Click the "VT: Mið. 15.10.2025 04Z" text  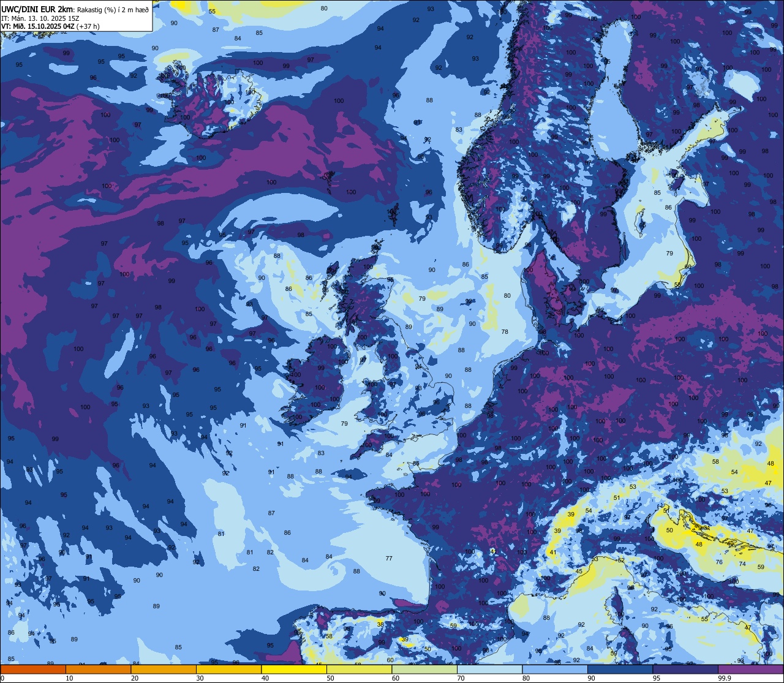click(38, 26)
